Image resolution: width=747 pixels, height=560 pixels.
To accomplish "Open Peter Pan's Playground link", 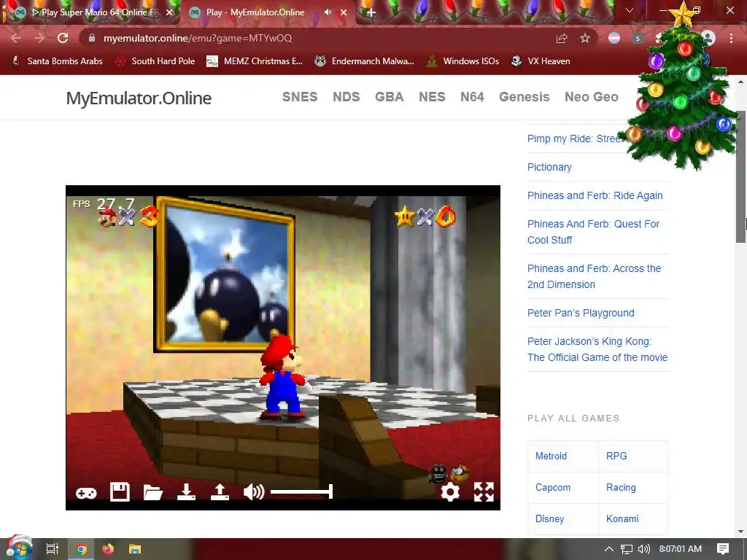I will [x=581, y=313].
